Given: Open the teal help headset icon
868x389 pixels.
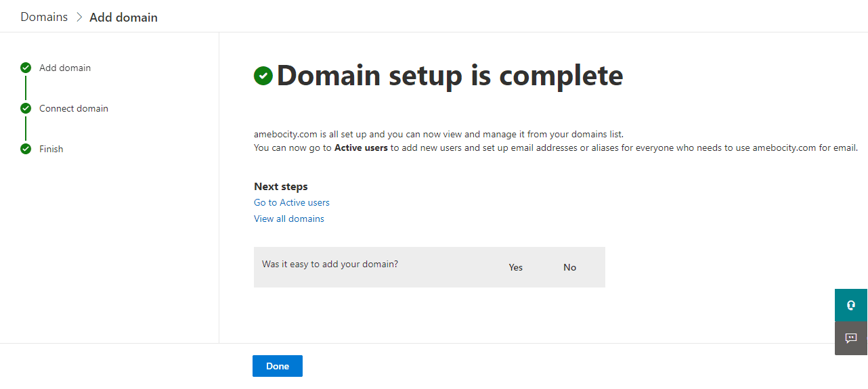Looking at the screenshot, I should (851, 305).
